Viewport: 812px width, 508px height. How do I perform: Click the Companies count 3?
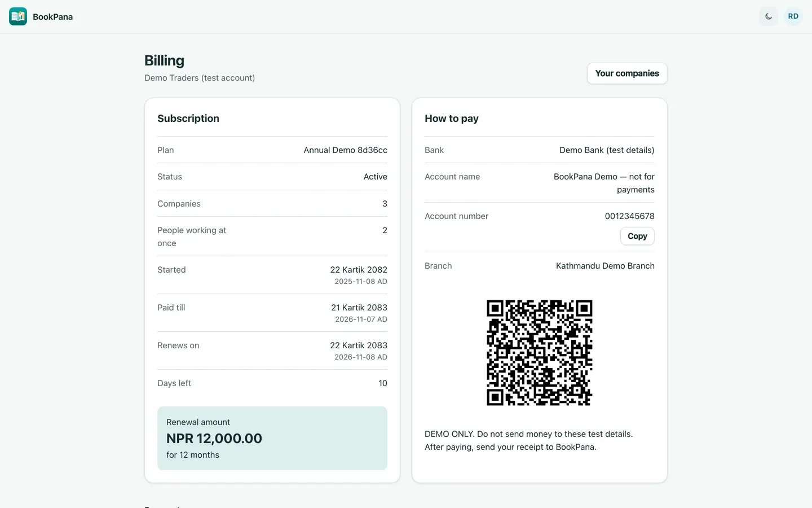coord(385,204)
